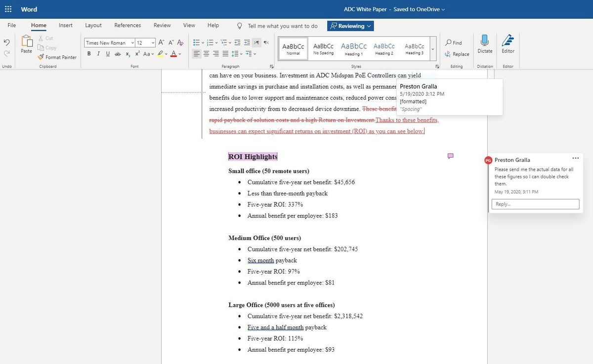
Task: Expand the Styles gallery arrow
Action: pyautogui.click(x=433, y=48)
